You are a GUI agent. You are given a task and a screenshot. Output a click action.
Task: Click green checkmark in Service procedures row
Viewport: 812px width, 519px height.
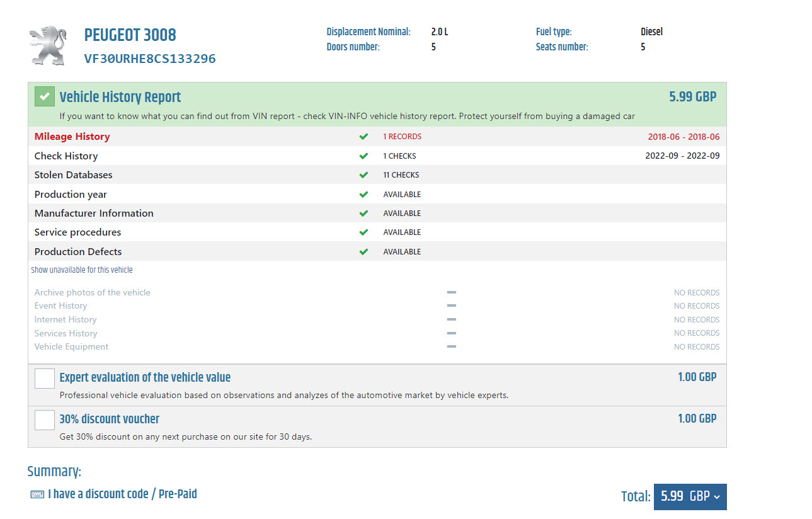[363, 232]
